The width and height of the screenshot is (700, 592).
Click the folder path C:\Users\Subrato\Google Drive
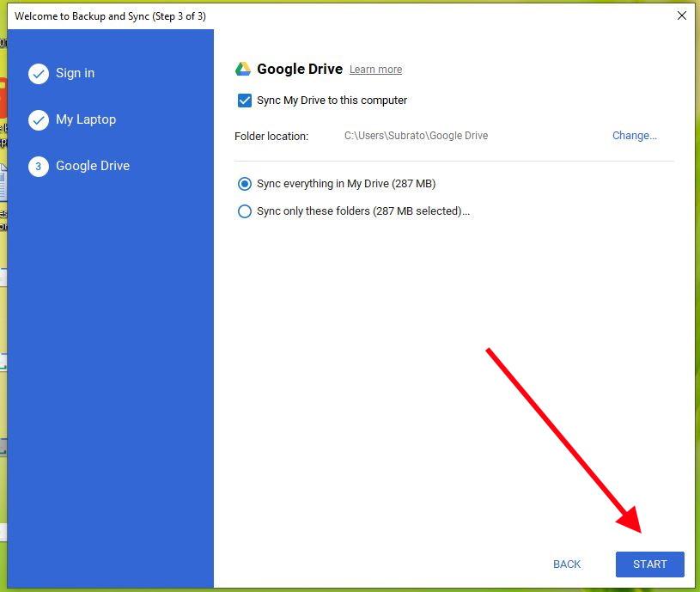pos(416,136)
